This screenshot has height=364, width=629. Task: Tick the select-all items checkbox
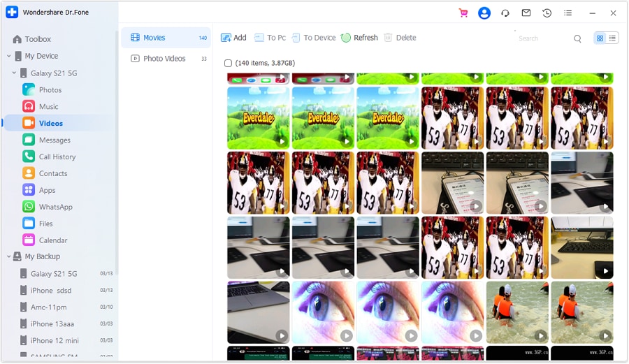click(228, 63)
